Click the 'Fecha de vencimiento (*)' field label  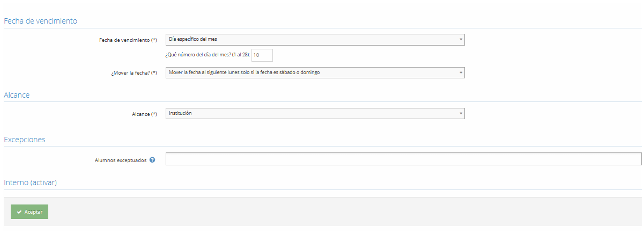tap(128, 40)
